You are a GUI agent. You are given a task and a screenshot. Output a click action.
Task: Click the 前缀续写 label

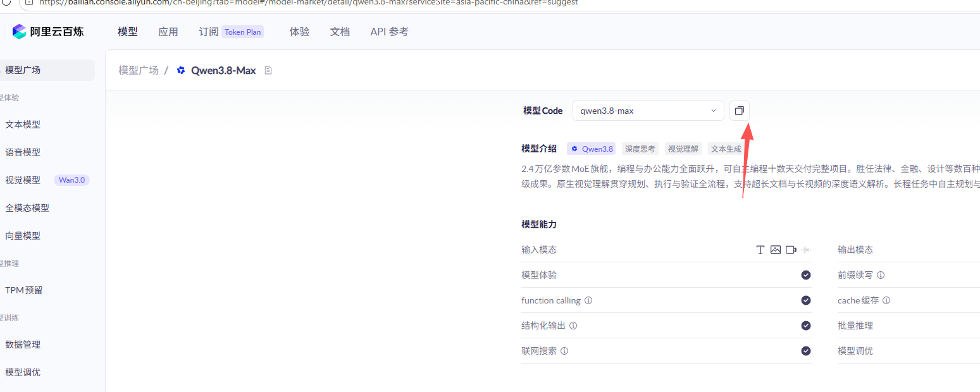pyautogui.click(x=855, y=275)
